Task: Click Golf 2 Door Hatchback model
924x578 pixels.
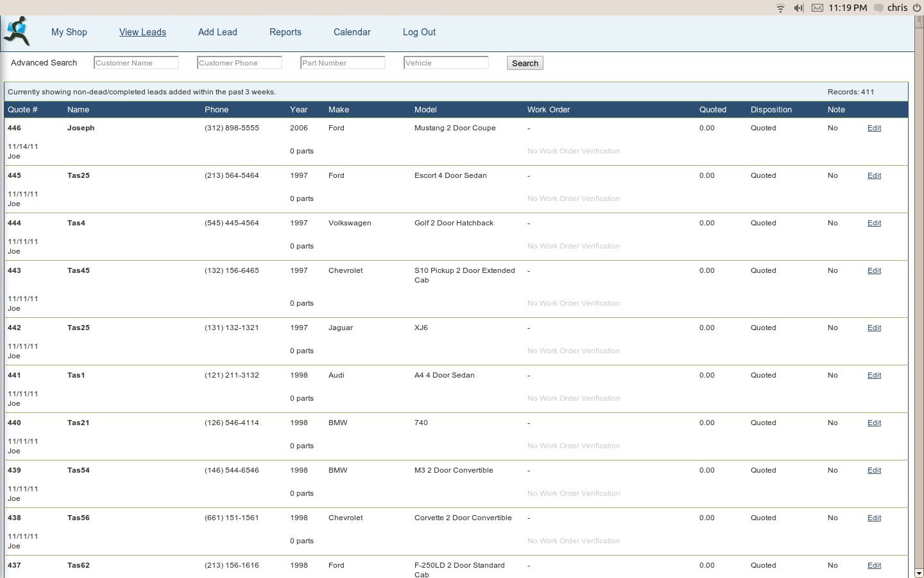Action: coord(454,223)
